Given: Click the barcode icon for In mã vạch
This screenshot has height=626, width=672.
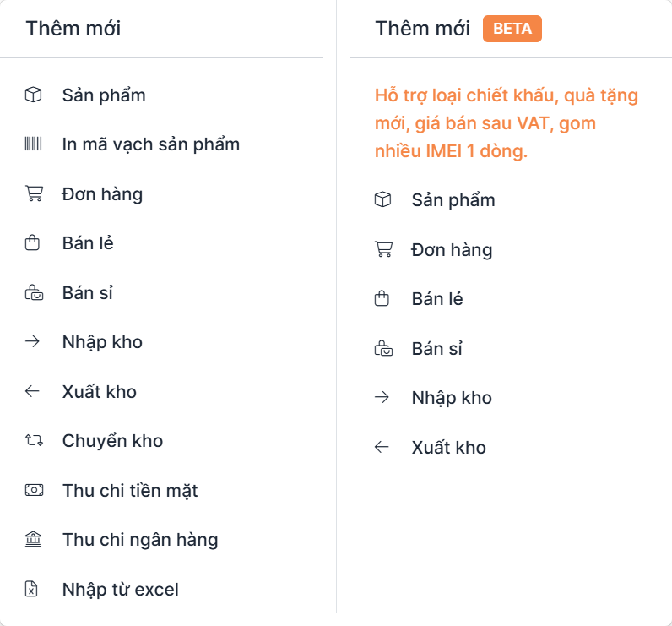Looking at the screenshot, I should click(33, 144).
